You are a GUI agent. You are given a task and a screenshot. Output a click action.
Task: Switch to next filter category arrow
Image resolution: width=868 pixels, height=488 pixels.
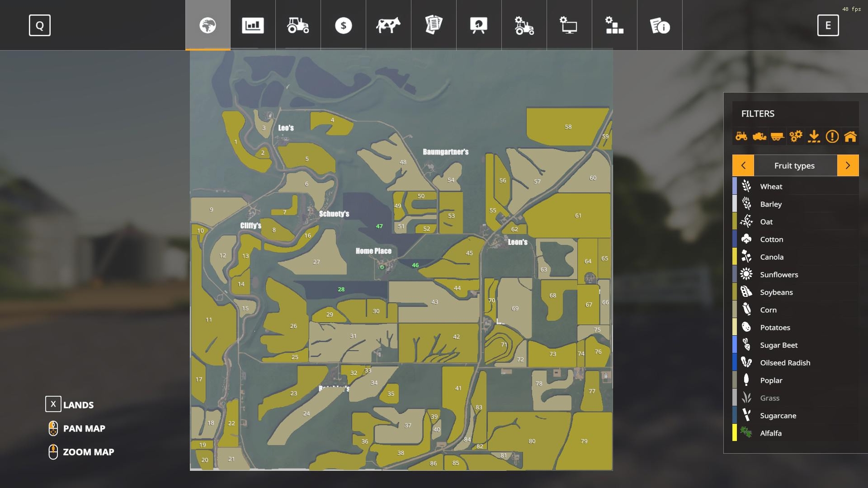click(848, 165)
